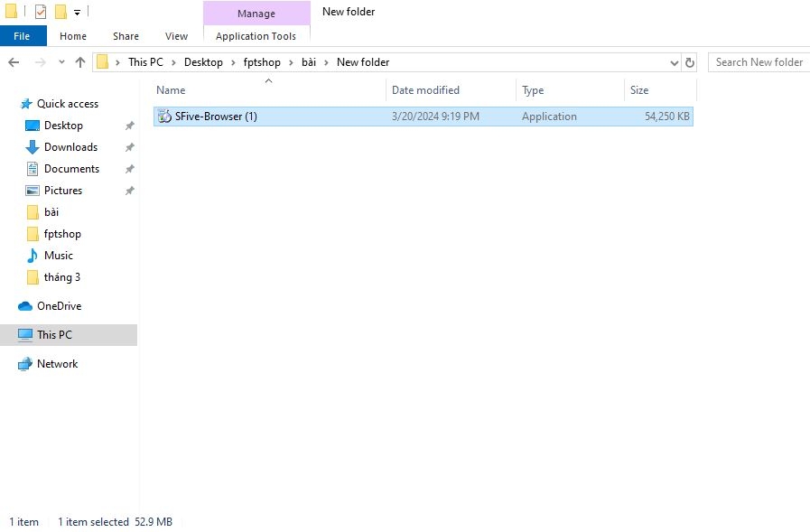This screenshot has height=532, width=810.
Task: Click the This PC monitor icon
Action: (25, 335)
